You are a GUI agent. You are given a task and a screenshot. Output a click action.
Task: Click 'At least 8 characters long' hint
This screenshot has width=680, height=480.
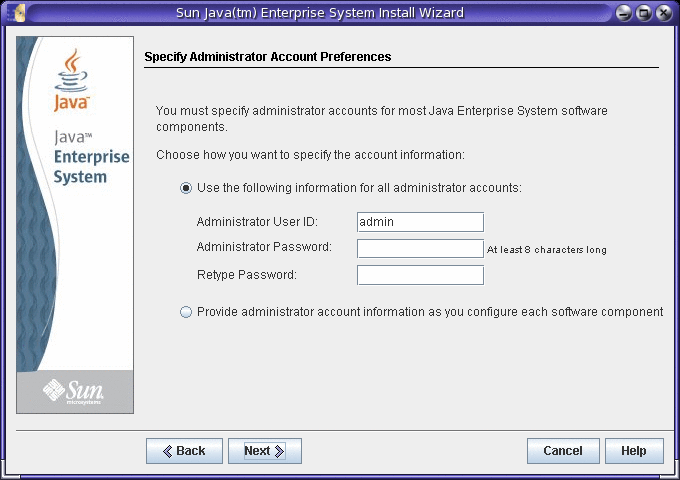[x=547, y=250]
